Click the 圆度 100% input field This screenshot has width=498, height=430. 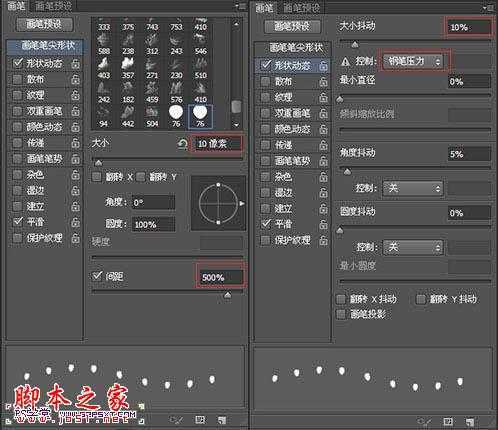pos(153,224)
